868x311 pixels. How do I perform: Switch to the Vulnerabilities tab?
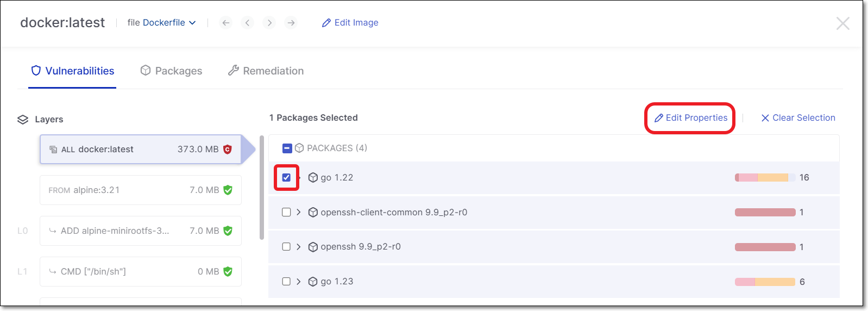point(73,71)
